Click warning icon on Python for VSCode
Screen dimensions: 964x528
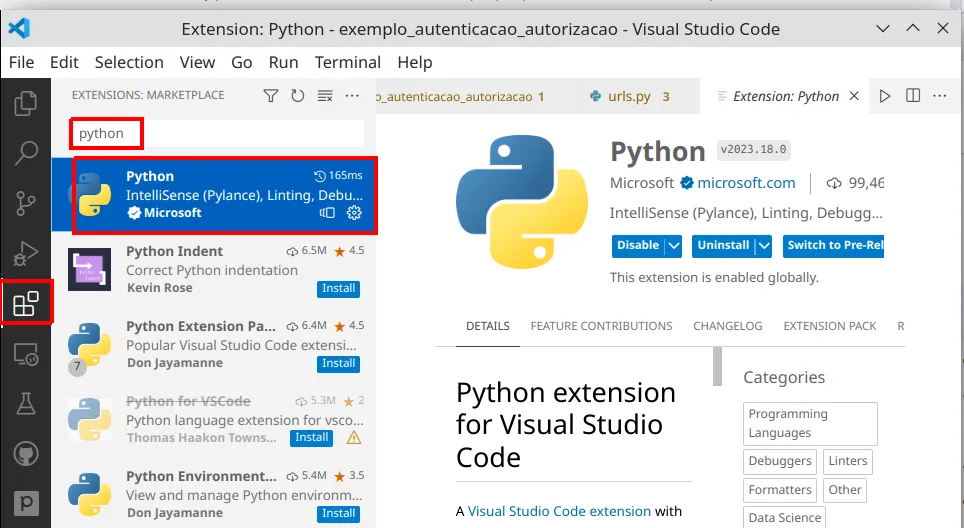354,438
